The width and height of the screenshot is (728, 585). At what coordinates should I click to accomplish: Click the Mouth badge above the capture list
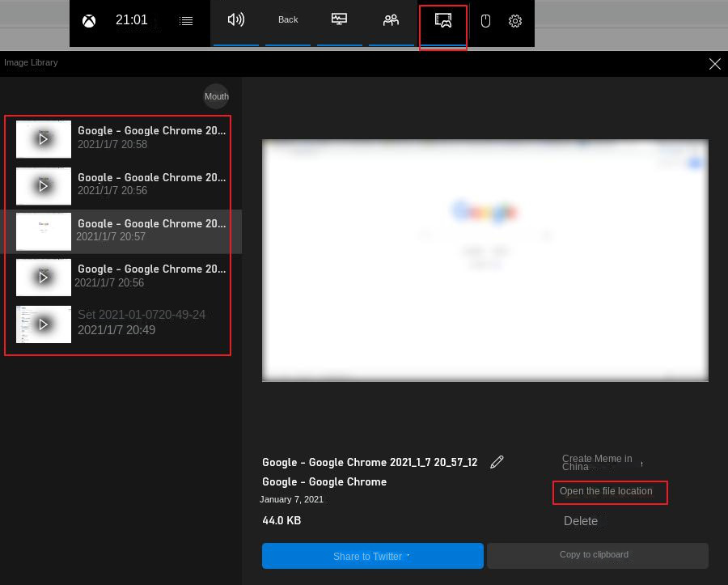pos(216,96)
